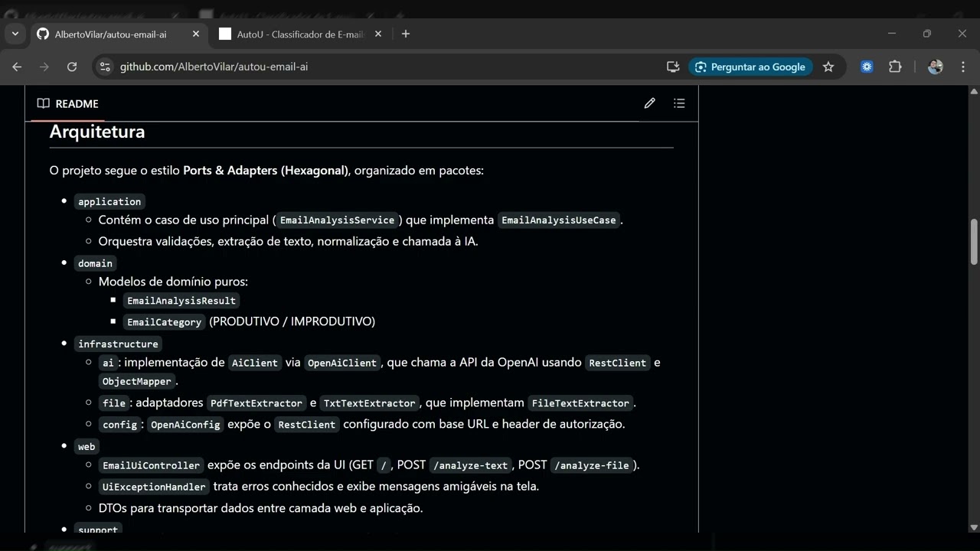Click FileTextExtractor code text

[x=580, y=403]
